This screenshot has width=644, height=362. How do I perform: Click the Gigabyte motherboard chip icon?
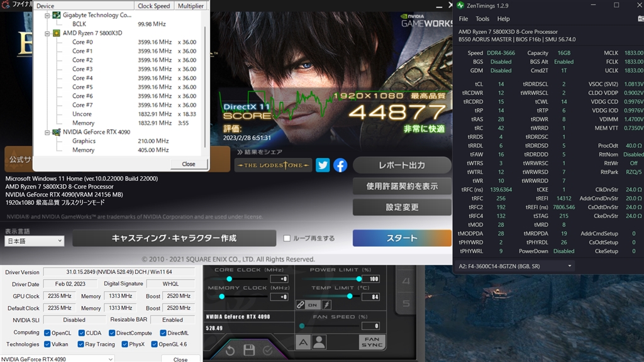click(x=57, y=15)
